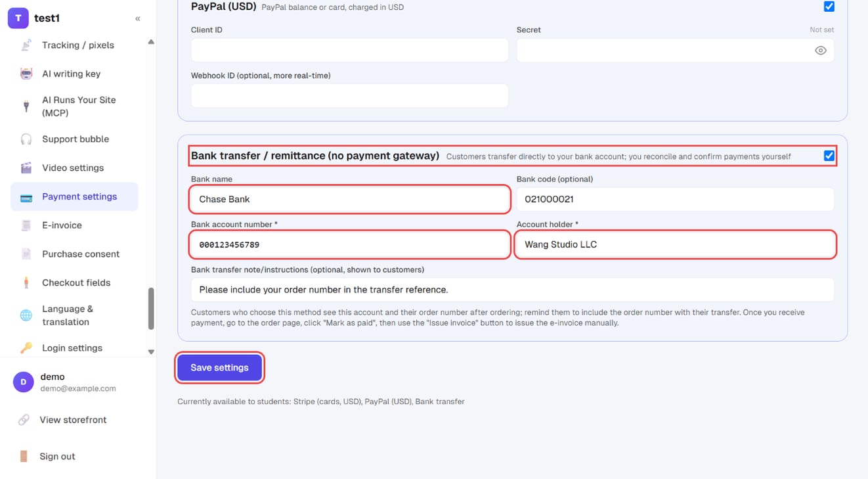Click the demo user avatar

tap(23, 382)
